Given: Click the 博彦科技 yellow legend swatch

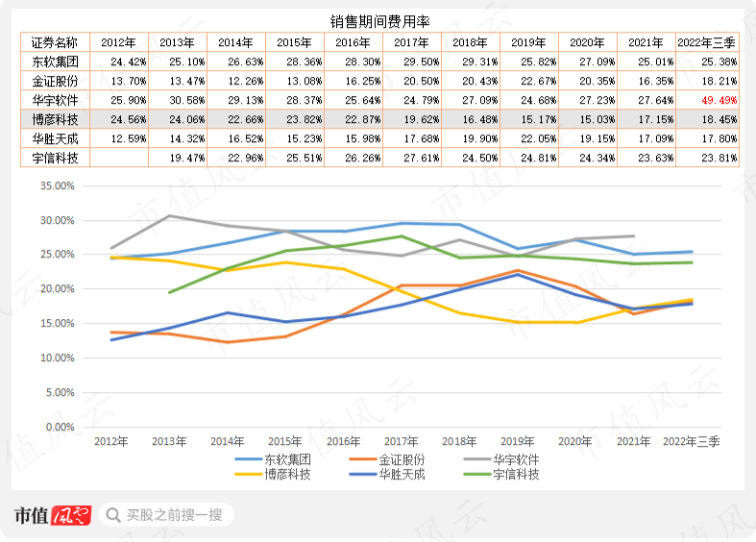Looking at the screenshot, I should click(x=249, y=475).
